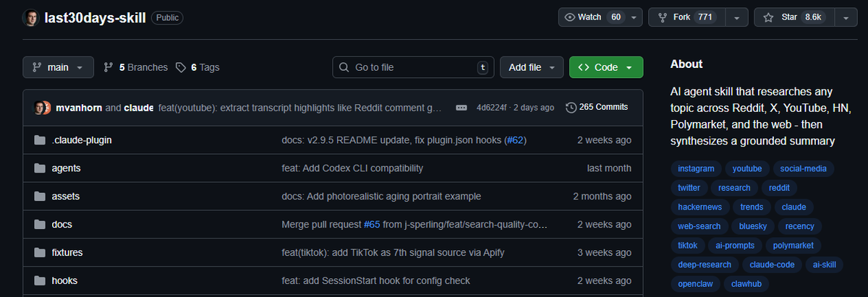Click the assets folder icon
The width and height of the screenshot is (868, 297).
tap(40, 197)
